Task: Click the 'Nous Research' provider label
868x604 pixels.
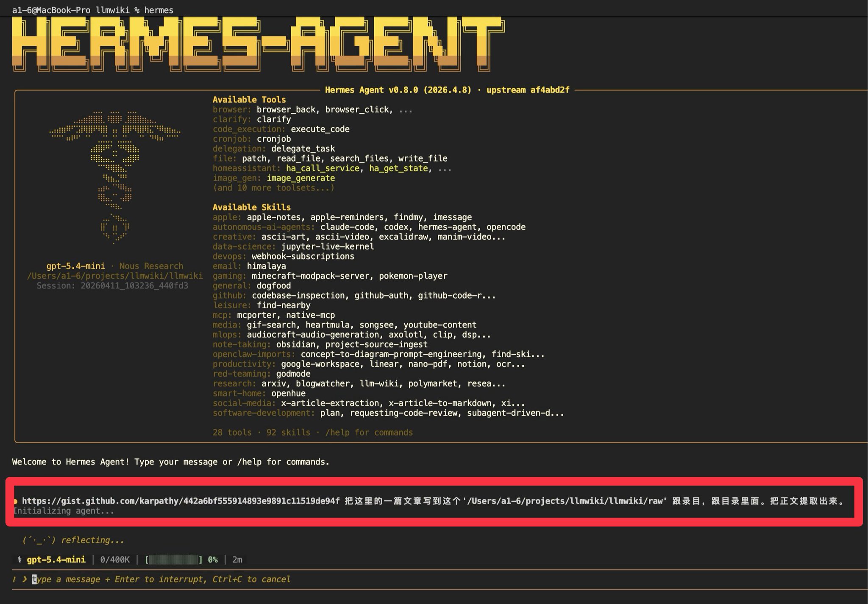Action: click(151, 266)
